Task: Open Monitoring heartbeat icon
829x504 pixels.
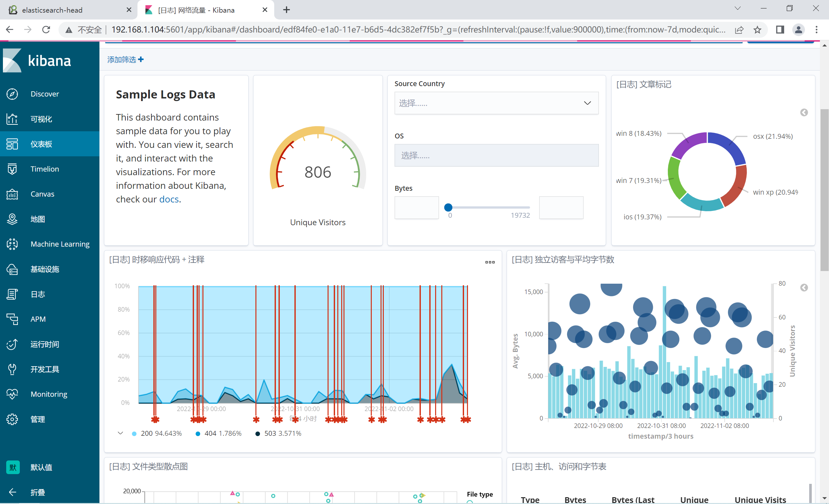Action: click(12, 394)
